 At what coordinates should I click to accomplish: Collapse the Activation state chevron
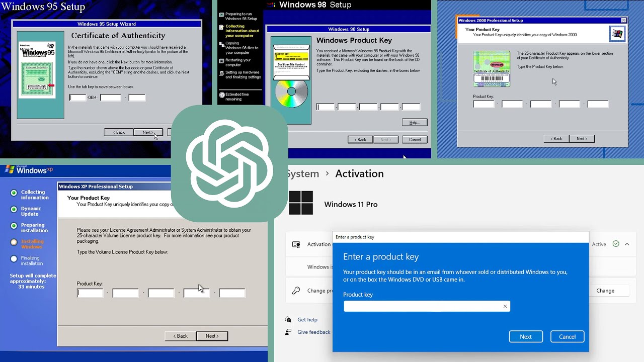(x=627, y=244)
